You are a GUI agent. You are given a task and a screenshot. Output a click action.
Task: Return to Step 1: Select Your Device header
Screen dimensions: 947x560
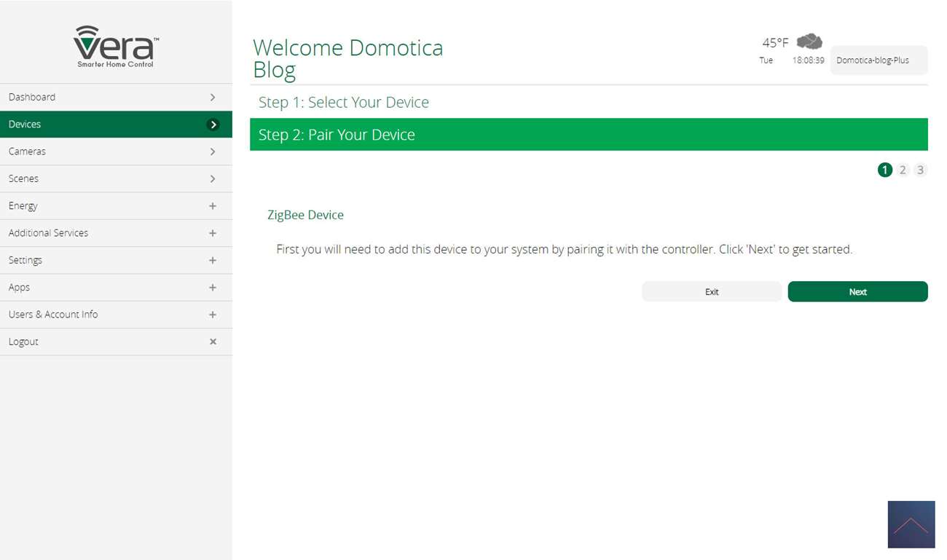point(344,103)
